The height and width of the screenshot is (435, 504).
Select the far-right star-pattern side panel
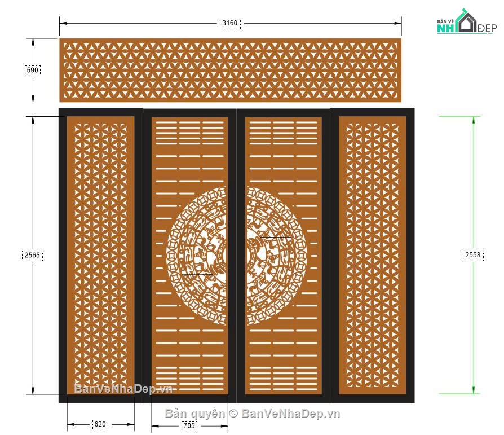pyautogui.click(x=372, y=255)
